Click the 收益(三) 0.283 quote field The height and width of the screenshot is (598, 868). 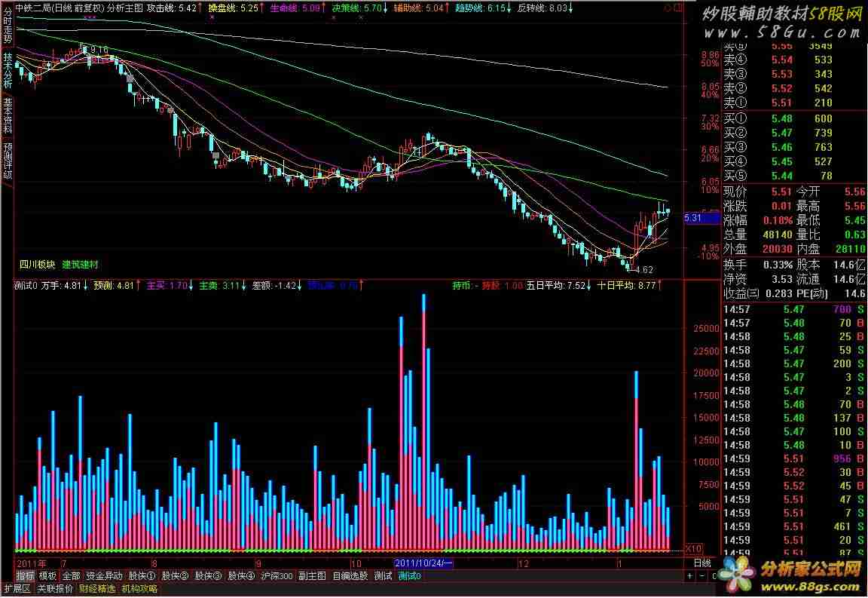(x=758, y=293)
